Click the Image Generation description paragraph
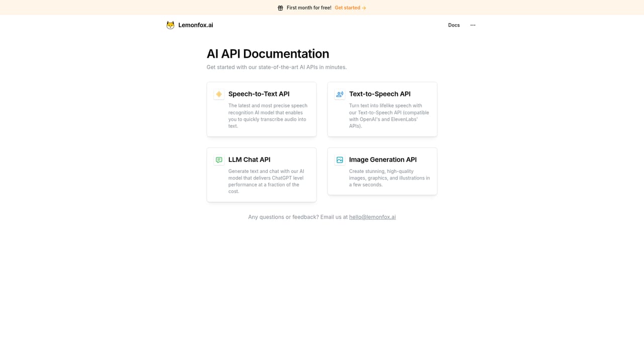 coord(389,178)
